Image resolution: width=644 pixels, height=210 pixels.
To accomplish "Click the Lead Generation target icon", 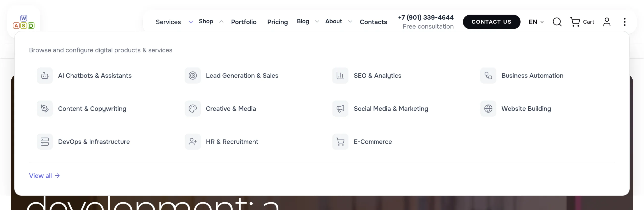I will pos(193,76).
